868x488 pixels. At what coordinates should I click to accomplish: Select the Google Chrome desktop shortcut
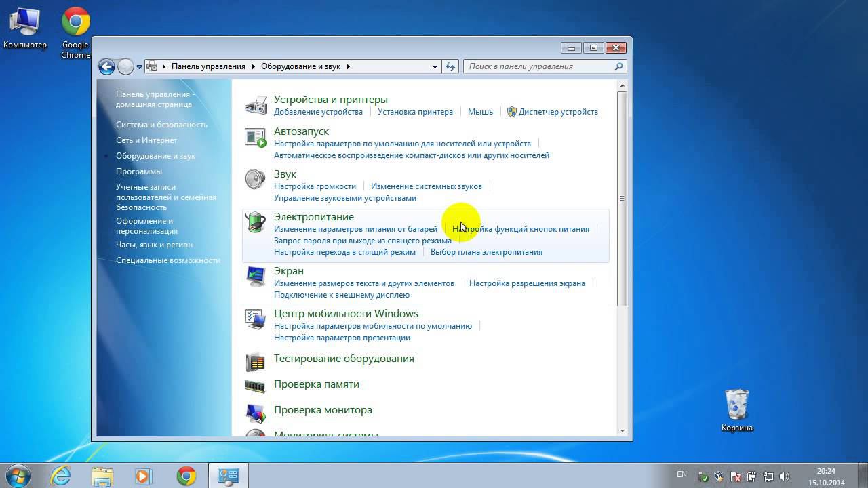(75, 34)
